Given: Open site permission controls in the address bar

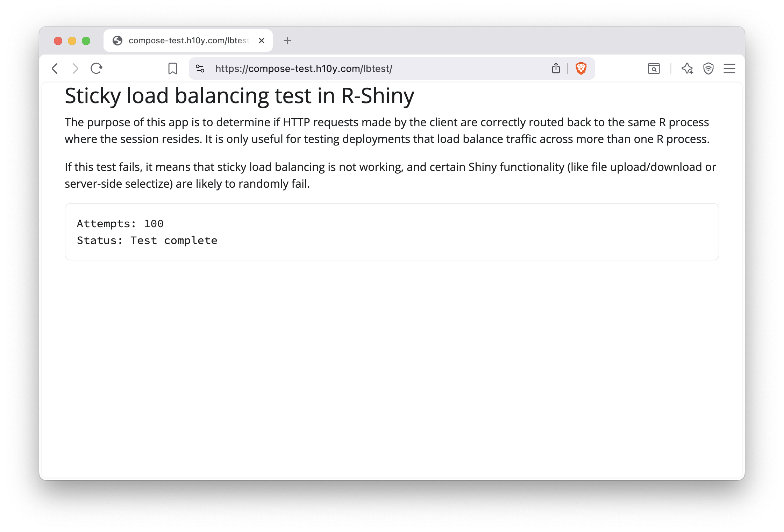Looking at the screenshot, I should tap(200, 68).
